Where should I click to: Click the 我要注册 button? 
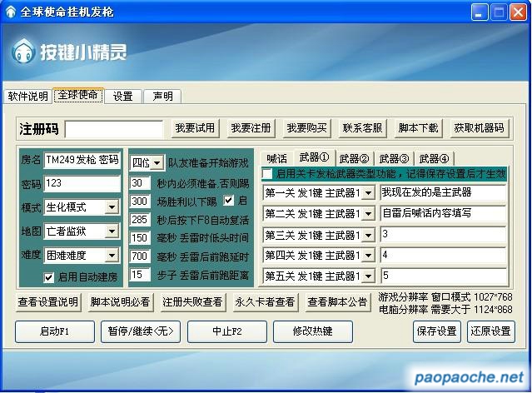[251, 128]
